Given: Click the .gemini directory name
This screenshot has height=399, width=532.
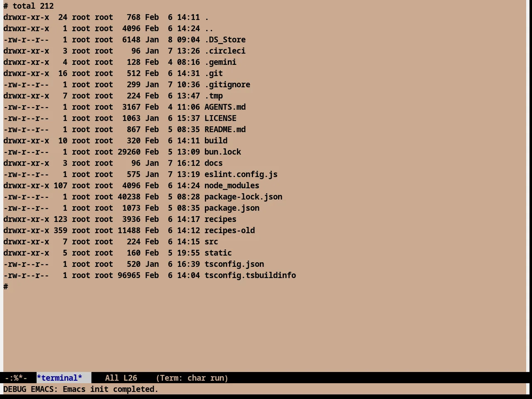Looking at the screenshot, I should 220,62.
